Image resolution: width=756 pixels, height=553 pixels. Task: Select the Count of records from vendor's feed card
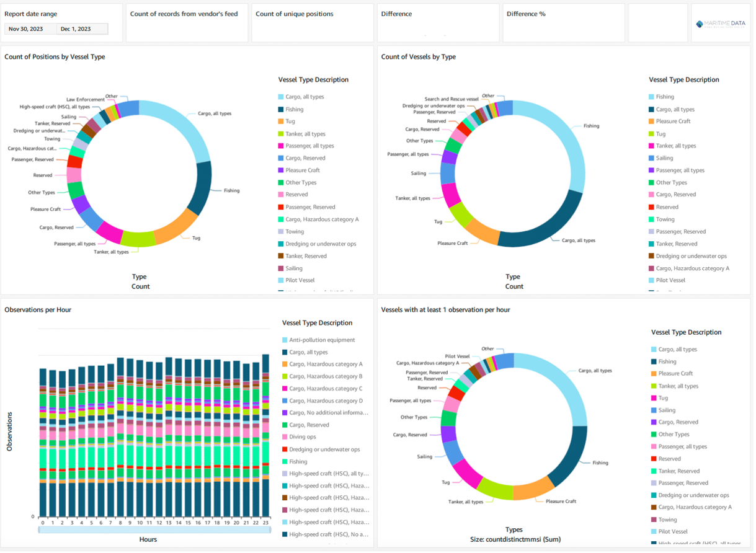tap(187, 23)
